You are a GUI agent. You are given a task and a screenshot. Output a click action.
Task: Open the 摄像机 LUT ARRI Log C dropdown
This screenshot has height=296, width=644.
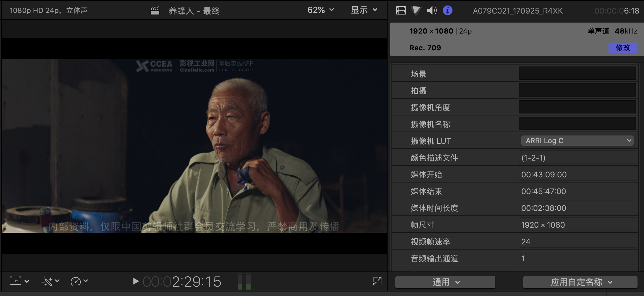pos(577,141)
